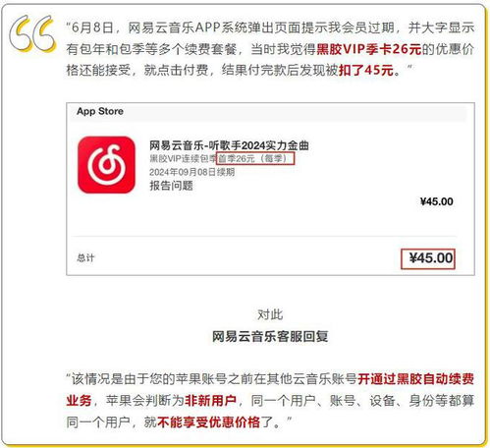Click the red 不能享受优惠价格 text
This screenshot has height=448, width=490.
click(208, 422)
